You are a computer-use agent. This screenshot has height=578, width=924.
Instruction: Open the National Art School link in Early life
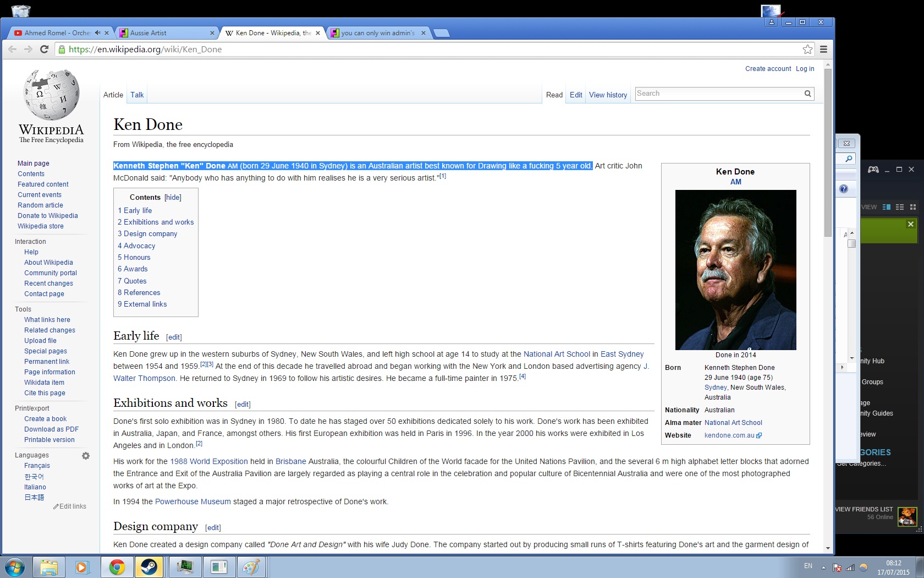pyautogui.click(x=556, y=354)
